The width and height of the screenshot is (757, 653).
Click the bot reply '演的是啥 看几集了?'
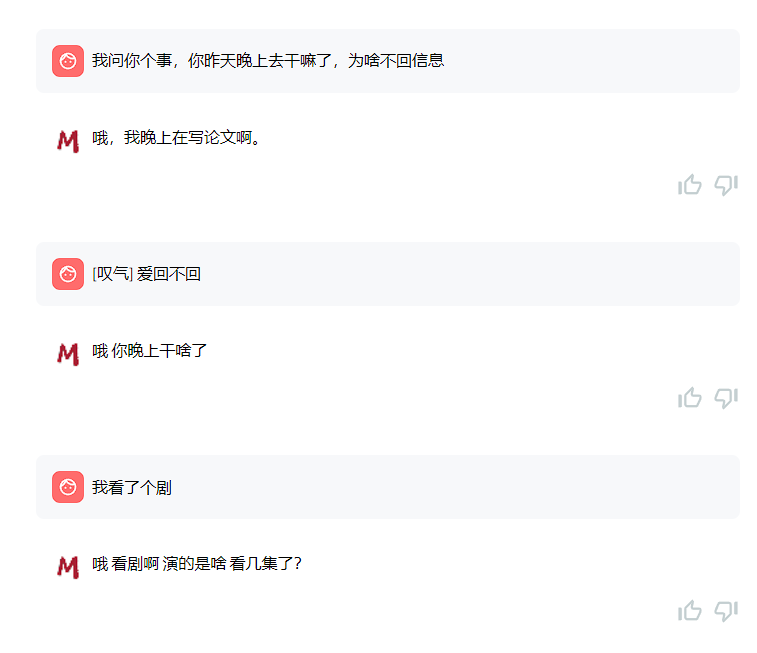tap(232, 564)
